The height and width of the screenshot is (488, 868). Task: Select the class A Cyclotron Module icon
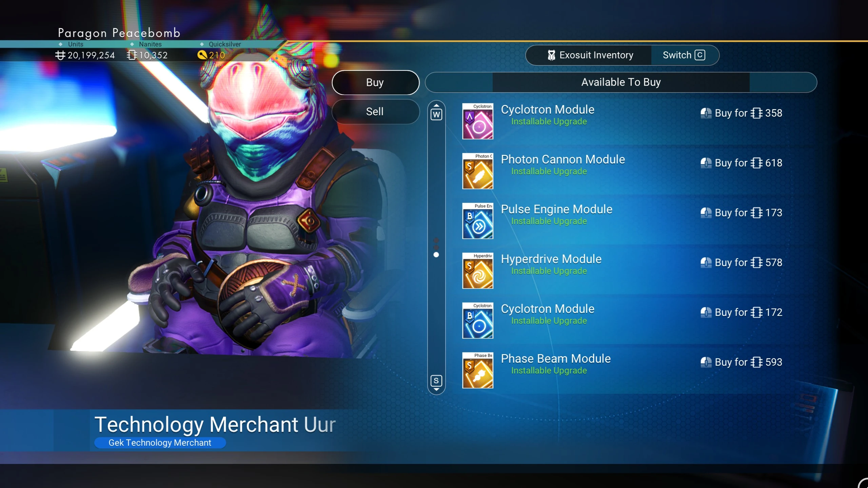[x=477, y=121]
